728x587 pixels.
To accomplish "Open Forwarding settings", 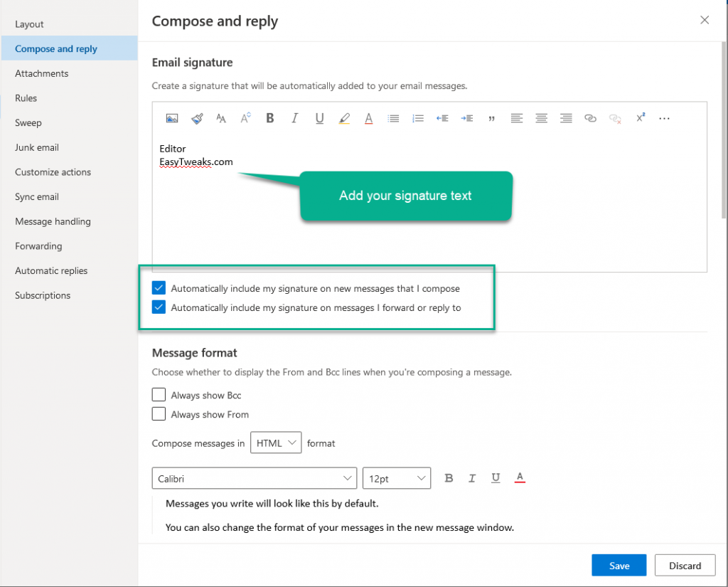I will coord(69,246).
